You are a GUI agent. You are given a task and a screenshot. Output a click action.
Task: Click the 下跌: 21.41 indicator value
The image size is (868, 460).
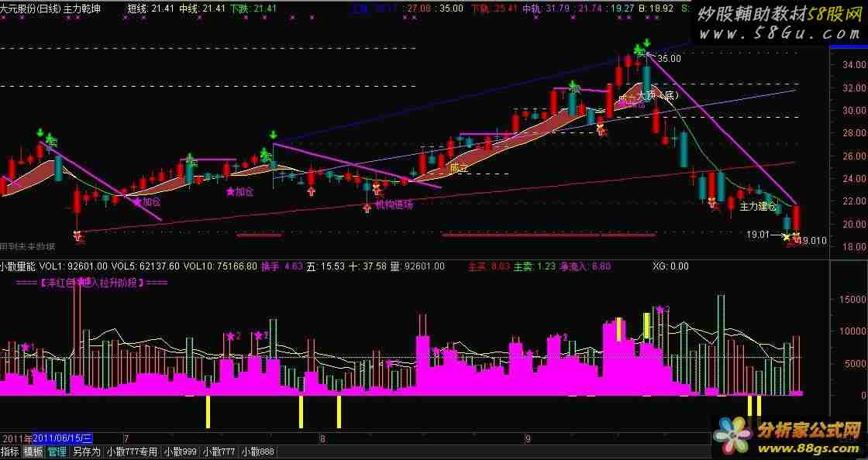[253, 9]
